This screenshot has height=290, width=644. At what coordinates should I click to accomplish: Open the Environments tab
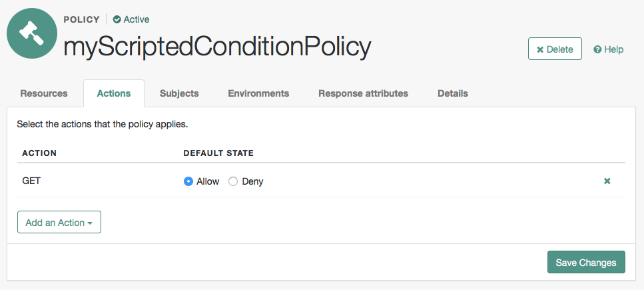tap(258, 93)
